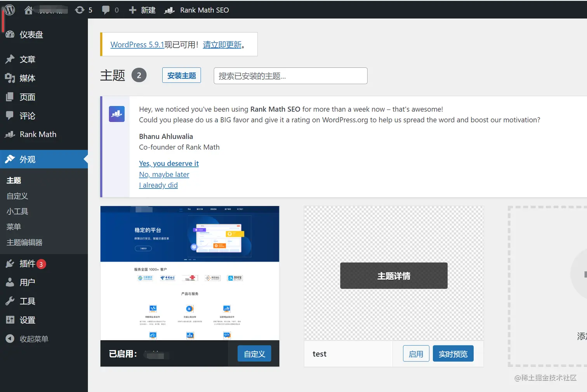Viewport: 587px width, 392px height.
Task: Open the 菜单 submenu item
Action: pos(14,227)
